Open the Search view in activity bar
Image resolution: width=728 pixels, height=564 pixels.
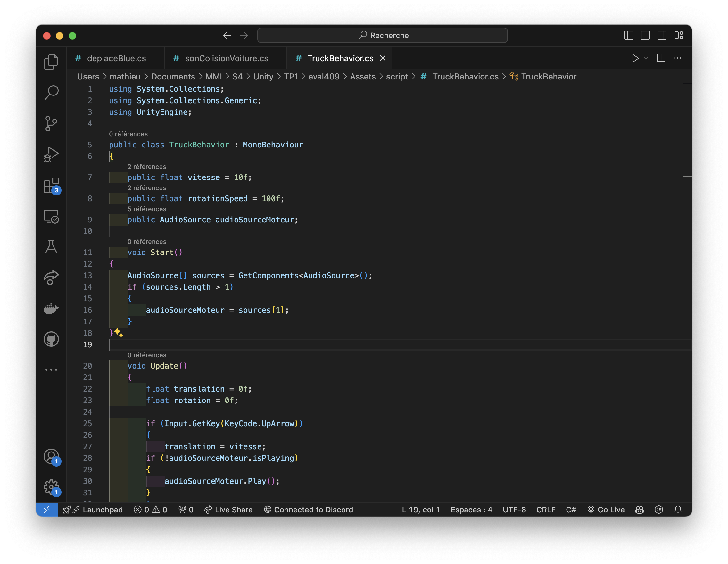point(51,93)
